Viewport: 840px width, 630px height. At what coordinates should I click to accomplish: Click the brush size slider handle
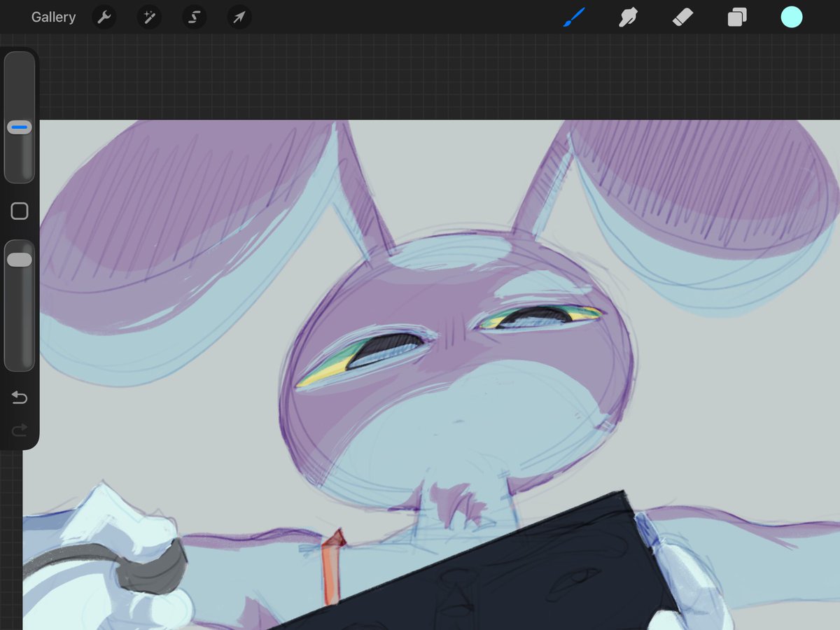tap(19, 127)
